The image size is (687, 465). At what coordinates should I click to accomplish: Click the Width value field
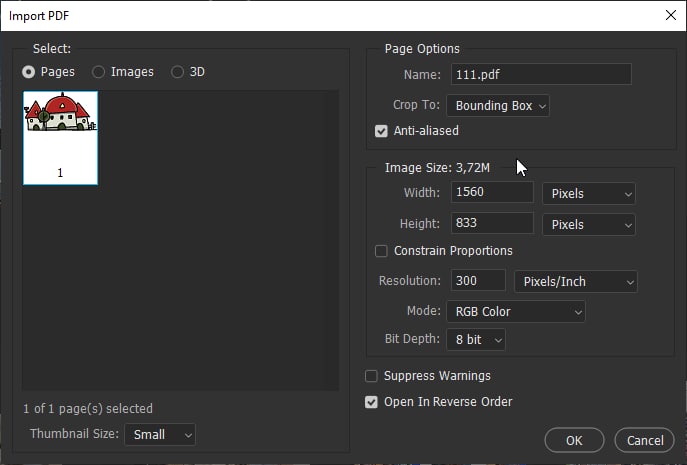tap(492, 192)
